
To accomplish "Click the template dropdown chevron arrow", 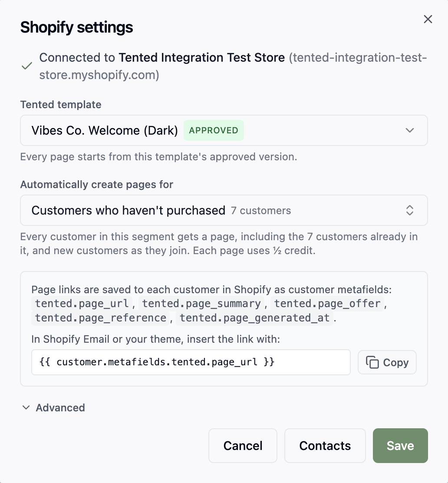I will point(409,130).
